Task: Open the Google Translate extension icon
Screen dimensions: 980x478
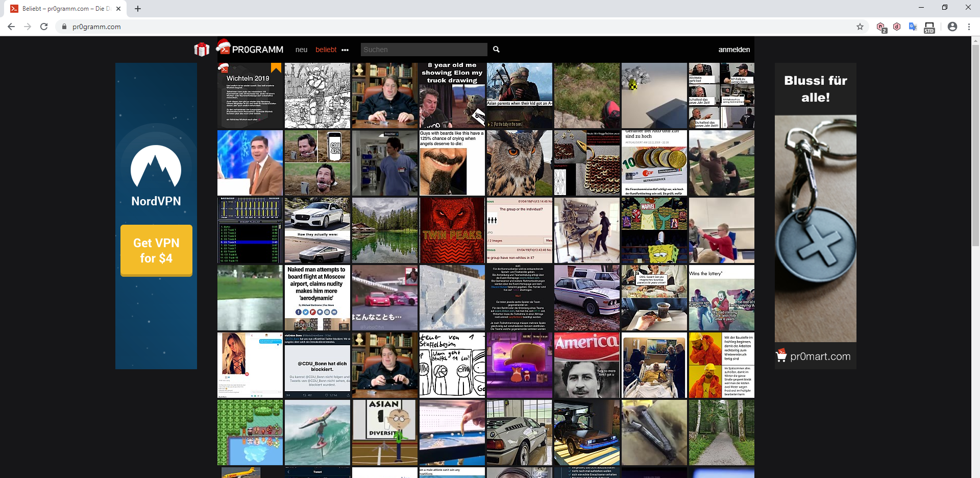Action: (913, 27)
